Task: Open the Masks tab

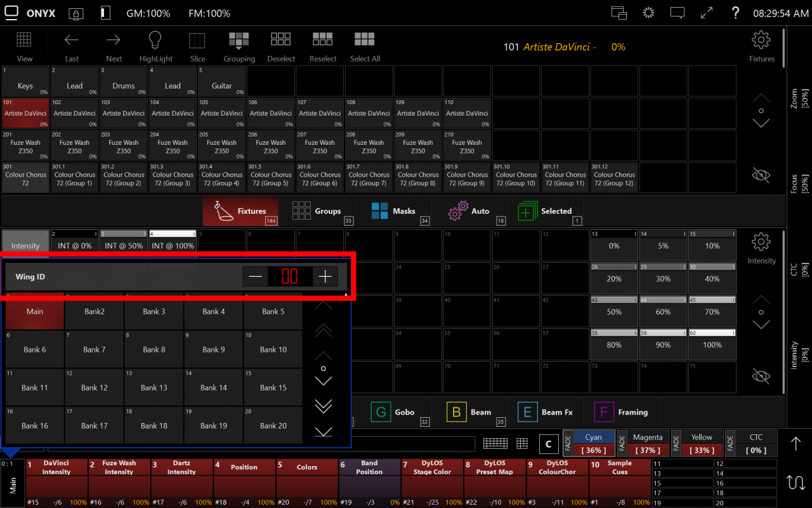Action: [x=394, y=211]
